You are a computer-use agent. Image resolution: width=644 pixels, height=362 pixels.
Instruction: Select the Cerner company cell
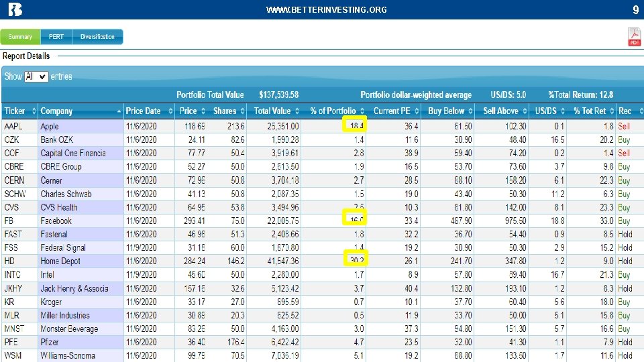coord(80,180)
